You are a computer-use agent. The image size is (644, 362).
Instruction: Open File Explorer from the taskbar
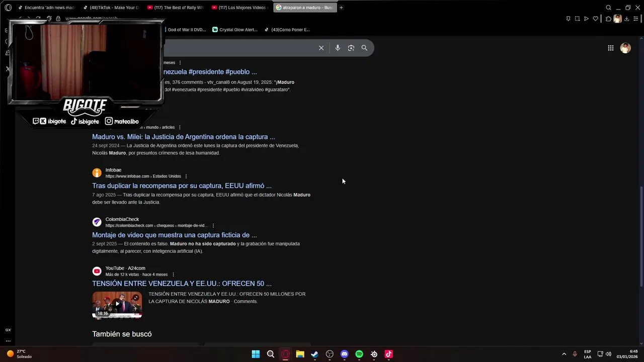[300, 354]
